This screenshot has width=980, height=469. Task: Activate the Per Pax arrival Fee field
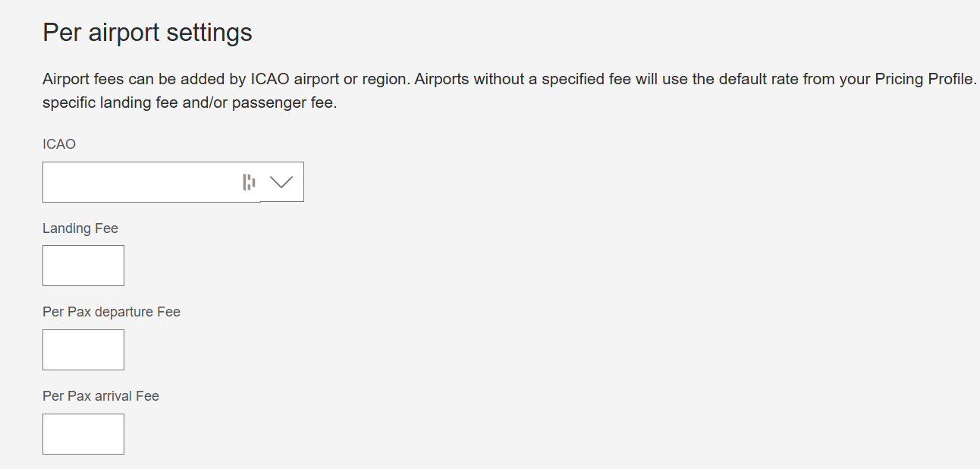pos(83,434)
